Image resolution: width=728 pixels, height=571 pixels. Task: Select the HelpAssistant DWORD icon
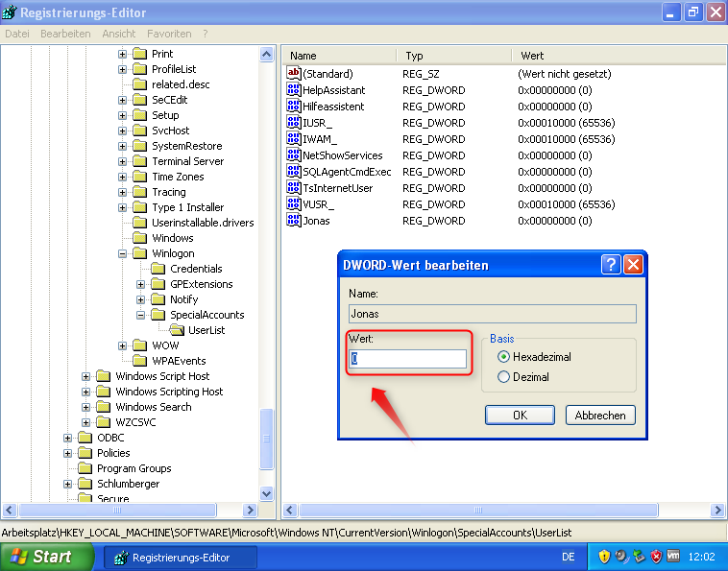(x=294, y=89)
